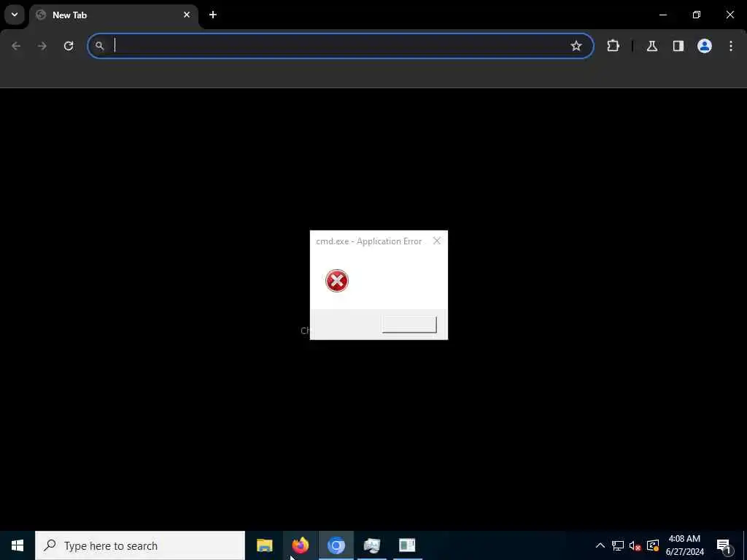Click the cmd.exe - Application Error title

click(368, 241)
